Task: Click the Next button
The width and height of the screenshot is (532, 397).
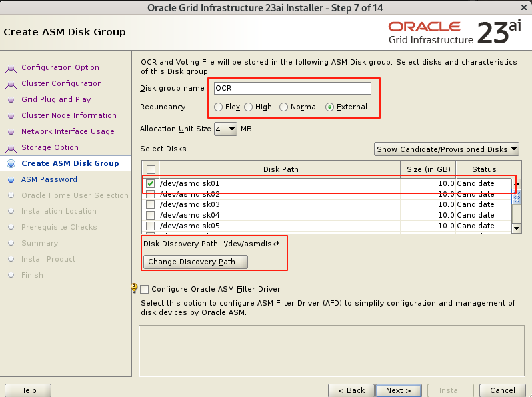Action: (399, 390)
